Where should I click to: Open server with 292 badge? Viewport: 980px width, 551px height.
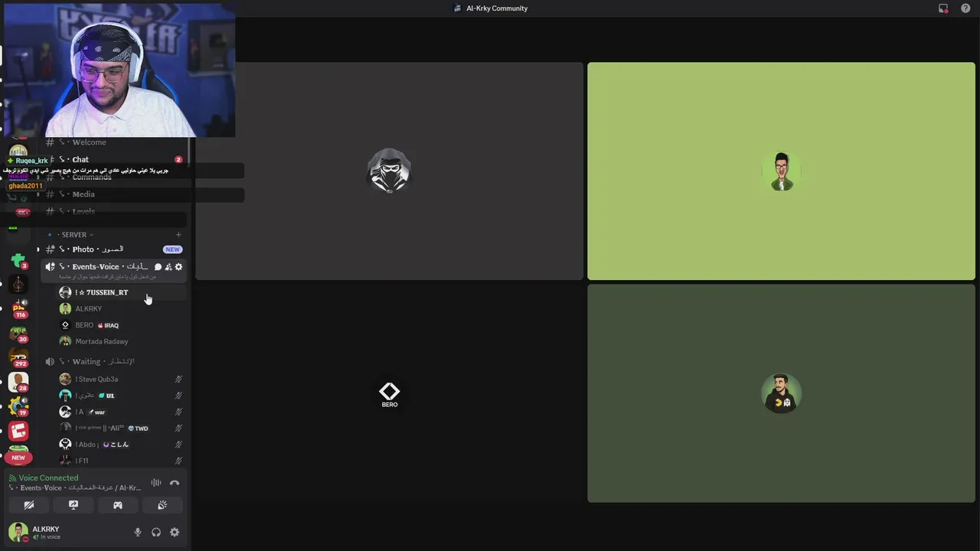click(18, 357)
